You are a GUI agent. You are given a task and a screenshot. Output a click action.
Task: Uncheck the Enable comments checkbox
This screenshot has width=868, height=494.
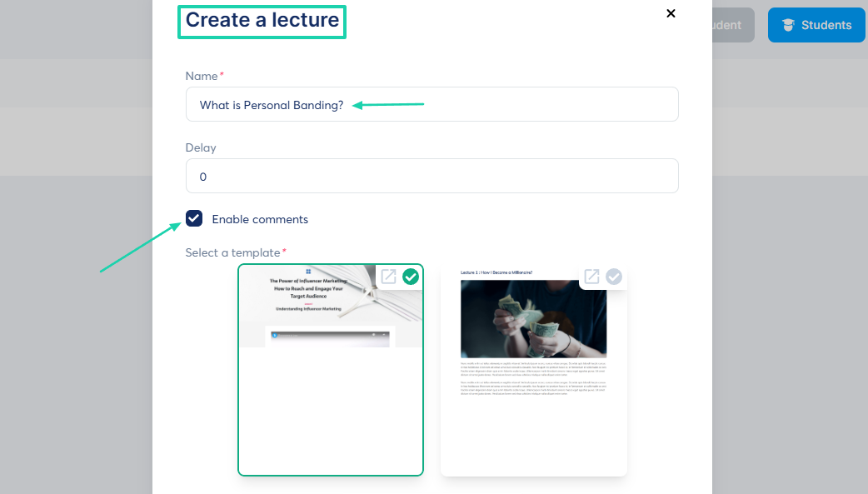pos(194,218)
